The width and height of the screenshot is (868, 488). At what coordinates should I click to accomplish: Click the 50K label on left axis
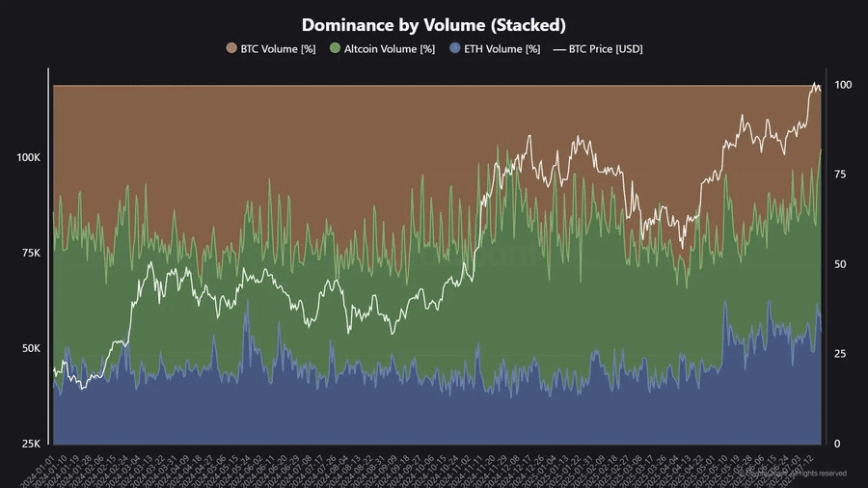click(x=30, y=348)
